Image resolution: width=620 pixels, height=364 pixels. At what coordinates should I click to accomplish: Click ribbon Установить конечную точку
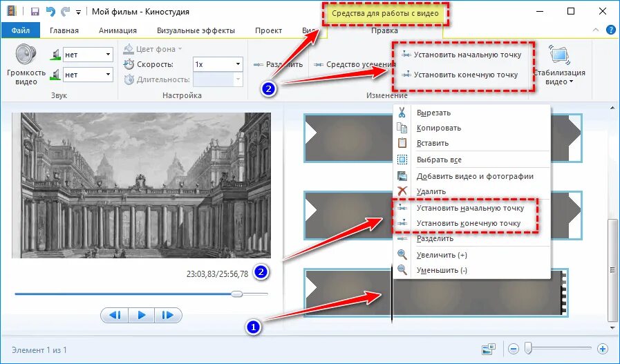pyautogui.click(x=459, y=75)
